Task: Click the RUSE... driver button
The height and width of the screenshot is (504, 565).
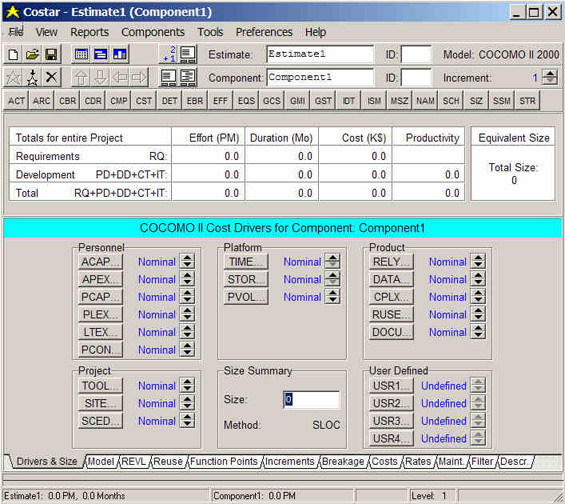Action: tap(391, 314)
